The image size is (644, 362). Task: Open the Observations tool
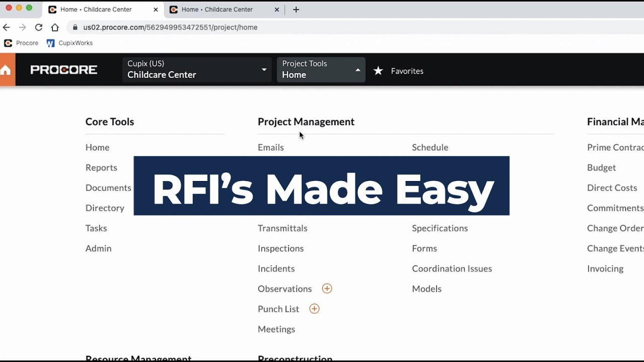pyautogui.click(x=285, y=289)
